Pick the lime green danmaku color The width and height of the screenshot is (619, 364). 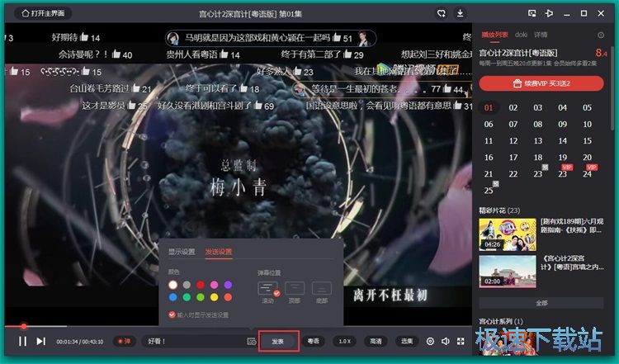[201, 297]
